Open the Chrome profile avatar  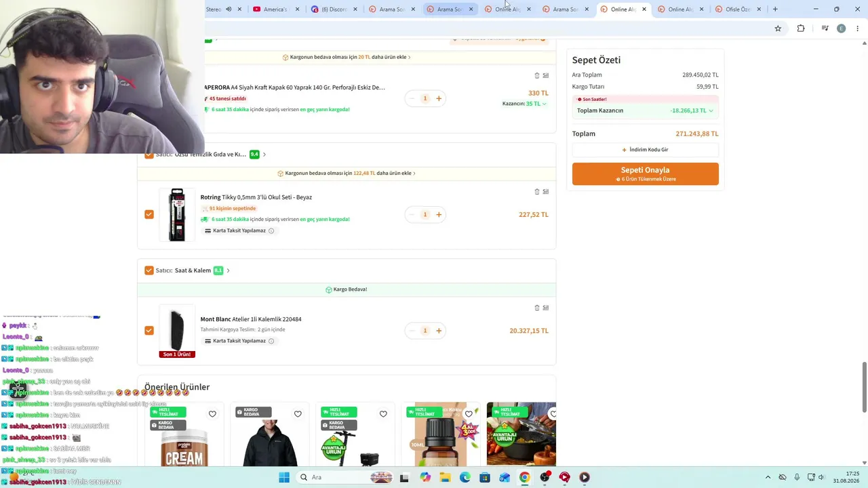coord(842,28)
